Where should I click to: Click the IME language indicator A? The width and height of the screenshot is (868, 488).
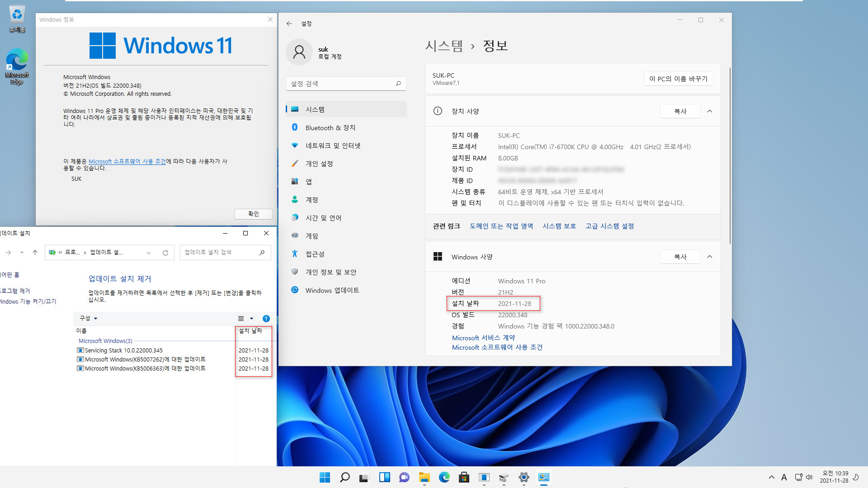[784, 477]
